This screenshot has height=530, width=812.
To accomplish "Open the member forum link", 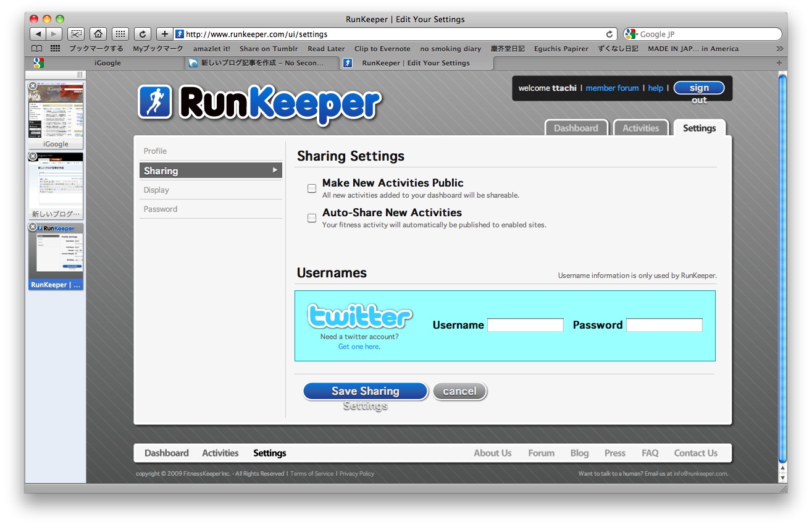I will (x=612, y=88).
